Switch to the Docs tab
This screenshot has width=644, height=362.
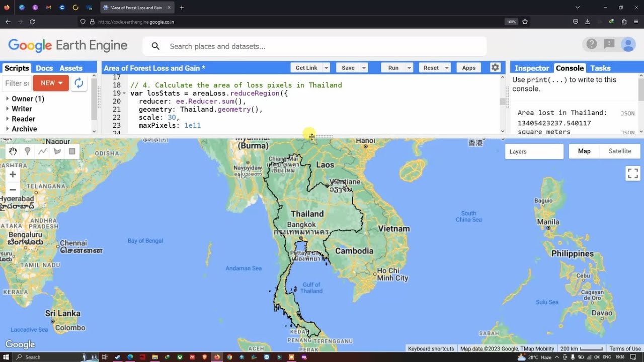coord(44,68)
